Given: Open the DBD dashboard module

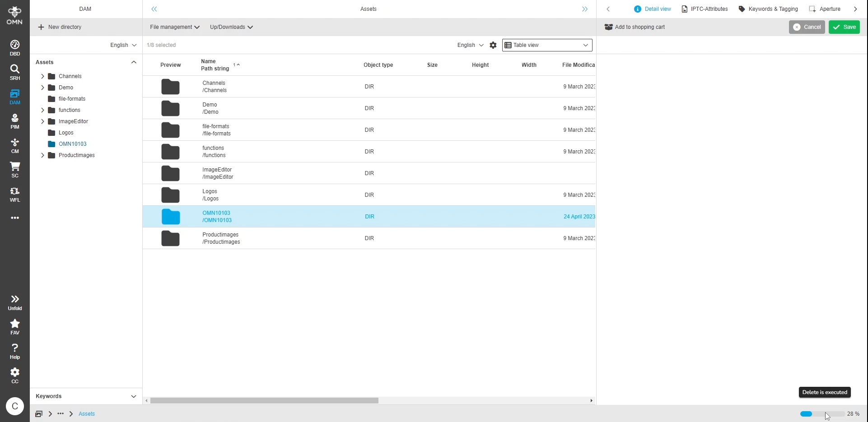Looking at the screenshot, I should point(15,48).
